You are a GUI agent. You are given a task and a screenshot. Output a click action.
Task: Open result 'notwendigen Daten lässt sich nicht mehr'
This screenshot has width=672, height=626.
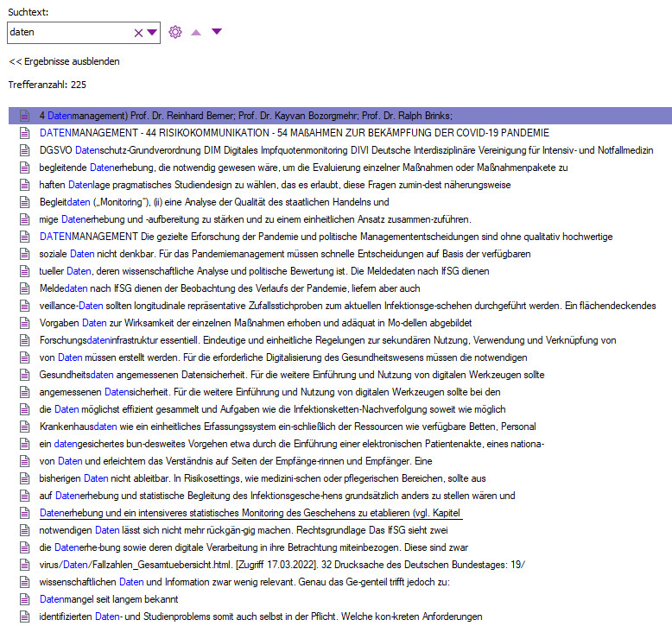tap(244, 530)
